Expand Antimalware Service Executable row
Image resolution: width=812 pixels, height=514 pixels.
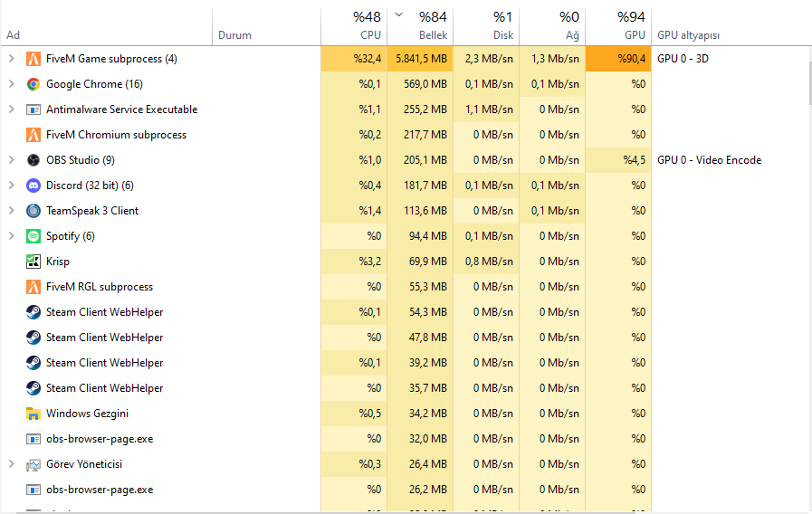[x=11, y=109]
